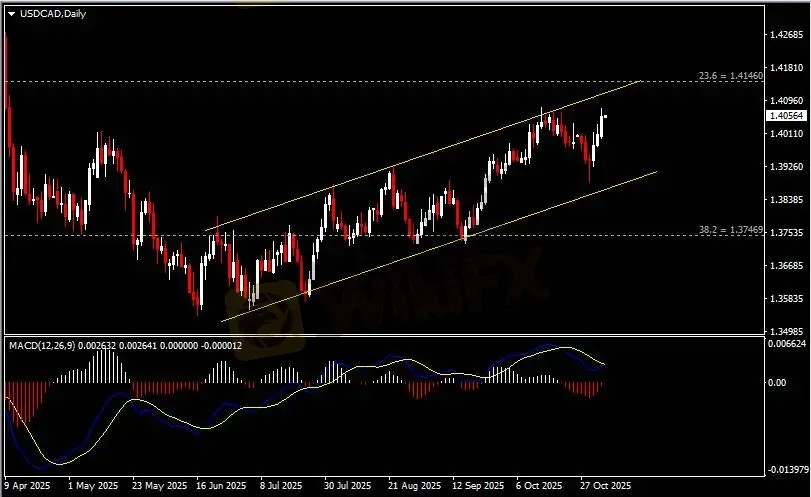Select the 16 Jun 2025 date marker
Viewport: 811px width, 497px height.
point(220,485)
